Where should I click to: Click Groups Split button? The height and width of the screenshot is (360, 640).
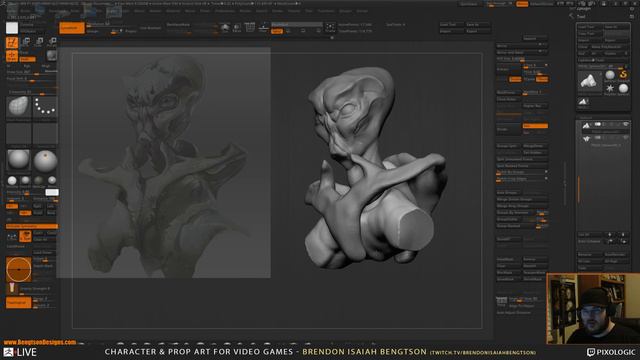[508, 146]
